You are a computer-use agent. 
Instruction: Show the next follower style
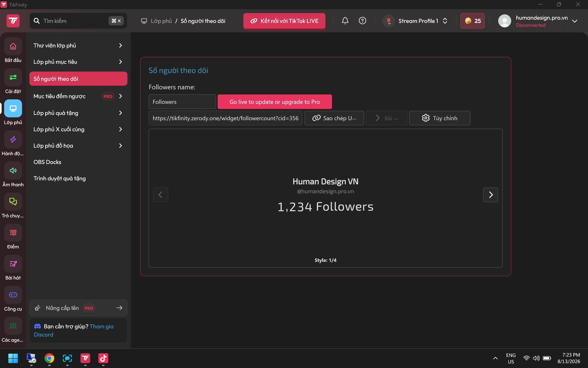click(x=491, y=195)
